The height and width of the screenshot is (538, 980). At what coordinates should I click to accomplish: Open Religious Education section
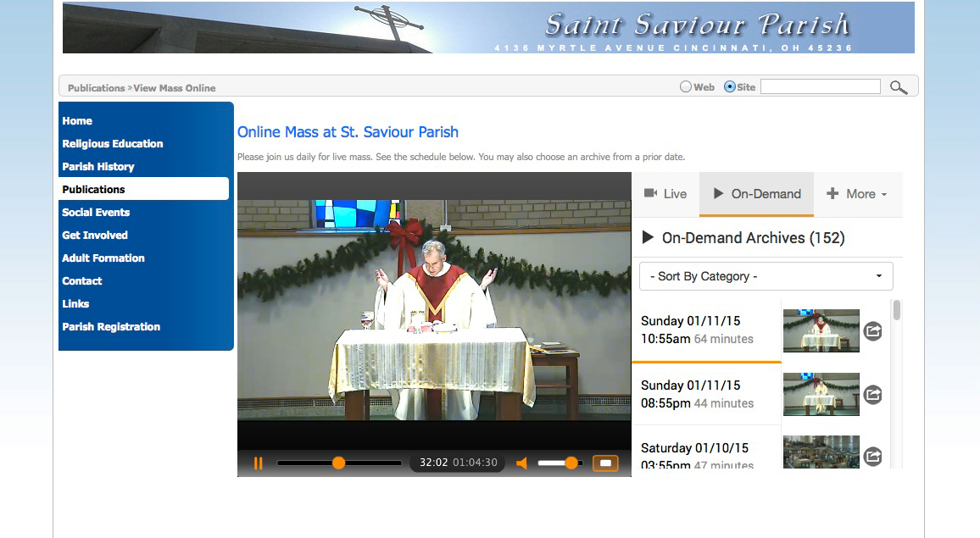(x=113, y=144)
